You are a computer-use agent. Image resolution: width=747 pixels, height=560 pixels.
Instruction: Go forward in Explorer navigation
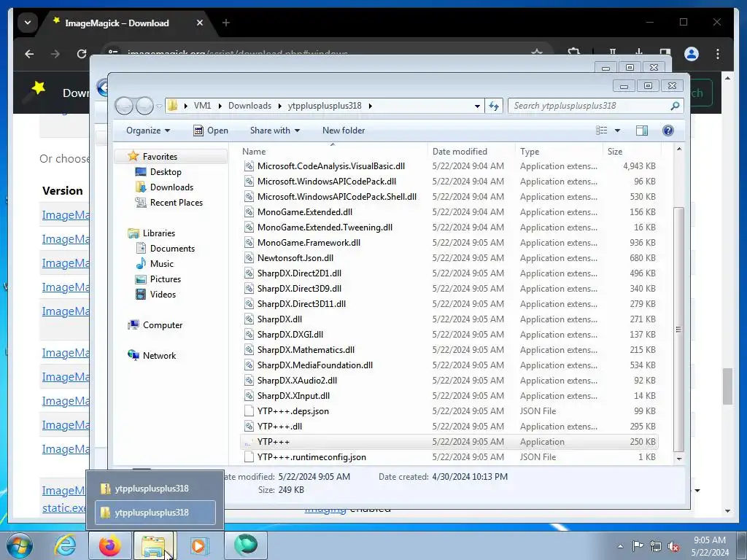(144, 106)
